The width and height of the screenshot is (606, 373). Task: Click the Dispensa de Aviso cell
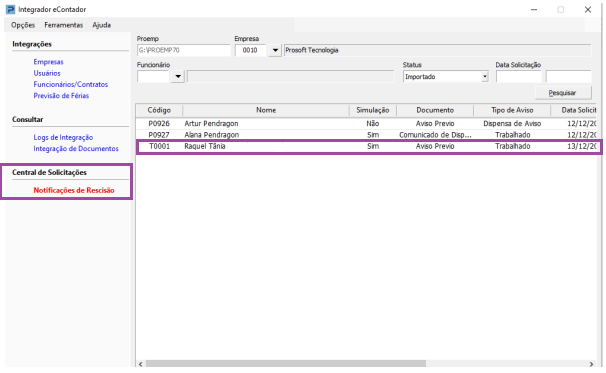(512, 124)
